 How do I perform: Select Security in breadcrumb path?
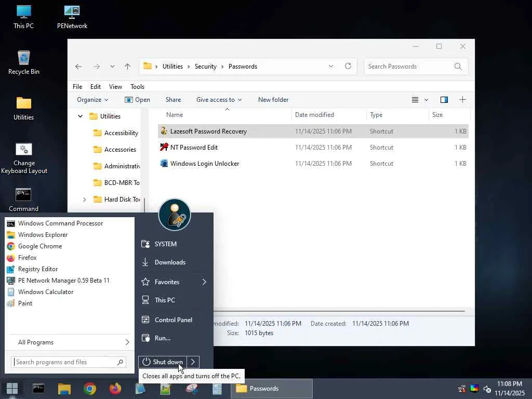click(x=206, y=66)
